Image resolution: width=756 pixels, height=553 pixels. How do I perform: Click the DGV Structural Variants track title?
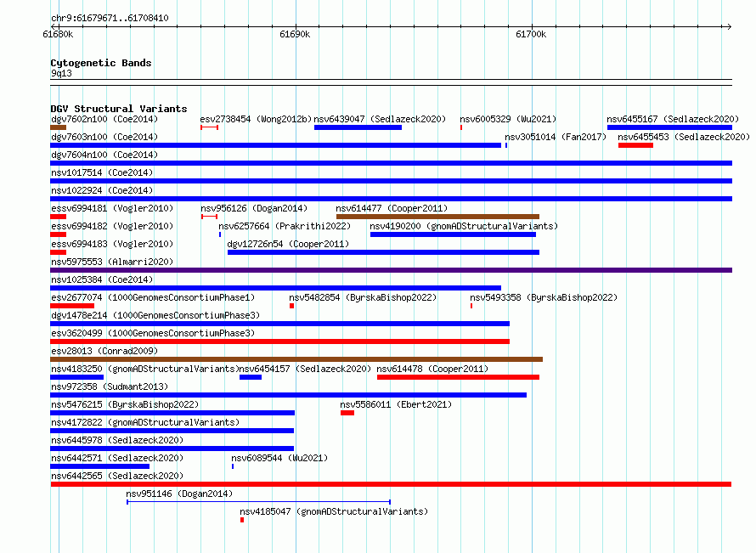tap(119, 109)
